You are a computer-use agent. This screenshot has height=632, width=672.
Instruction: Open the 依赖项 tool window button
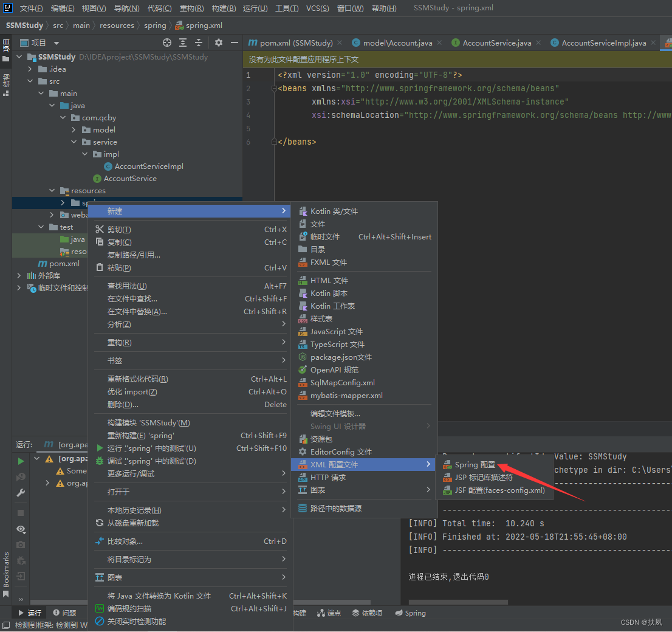tap(367, 613)
